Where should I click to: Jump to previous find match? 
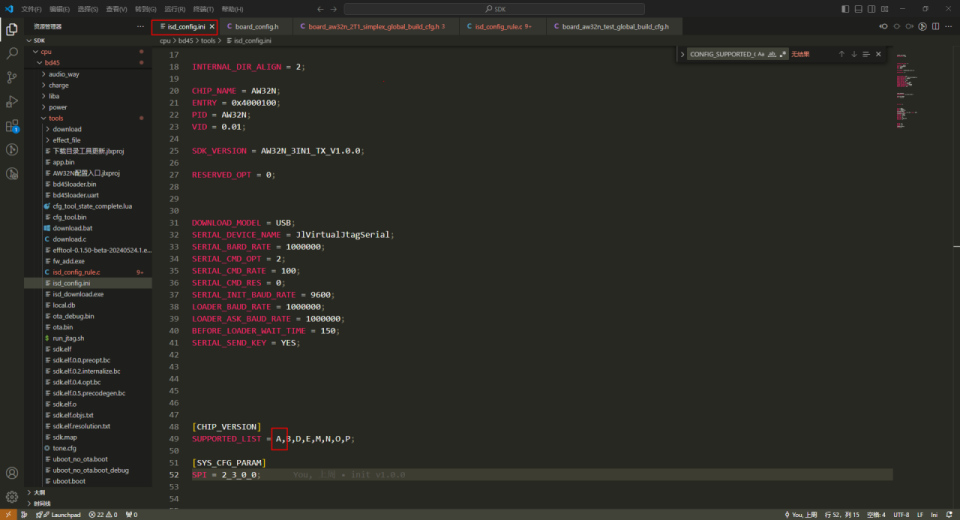(841, 54)
